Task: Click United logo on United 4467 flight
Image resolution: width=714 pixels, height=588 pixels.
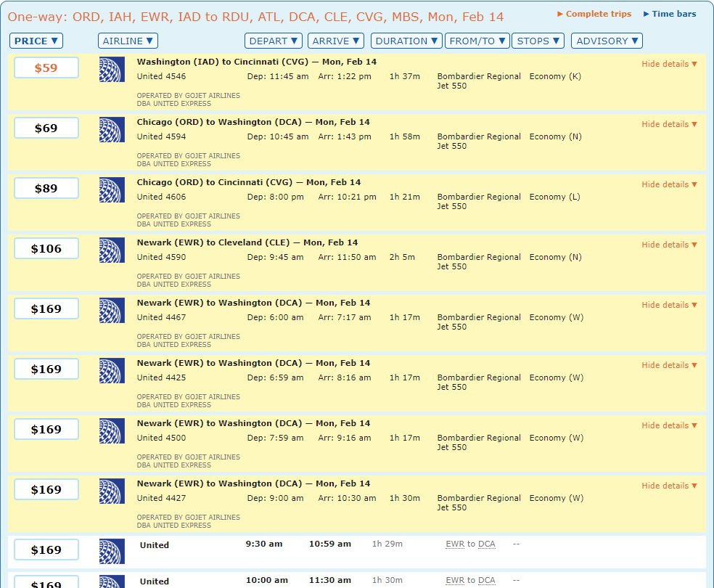Action: pos(112,310)
